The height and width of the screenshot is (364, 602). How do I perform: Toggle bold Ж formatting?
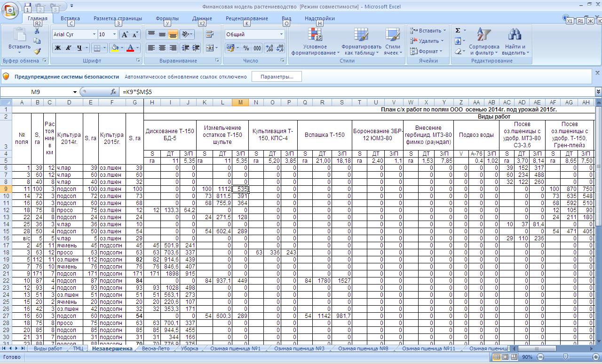click(58, 47)
